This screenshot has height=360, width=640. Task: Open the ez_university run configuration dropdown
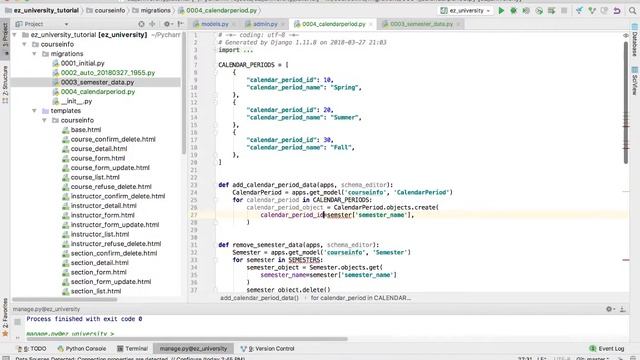tap(465, 11)
